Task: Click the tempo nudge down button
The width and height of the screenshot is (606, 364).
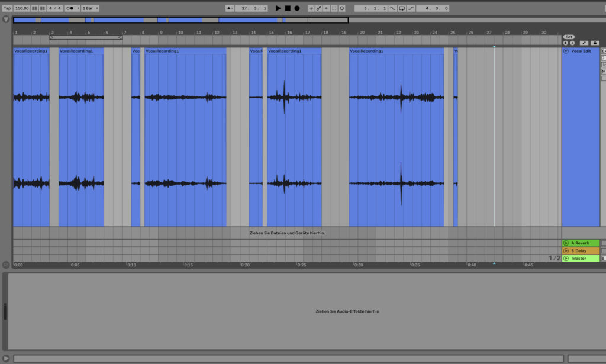Action: tap(34, 8)
